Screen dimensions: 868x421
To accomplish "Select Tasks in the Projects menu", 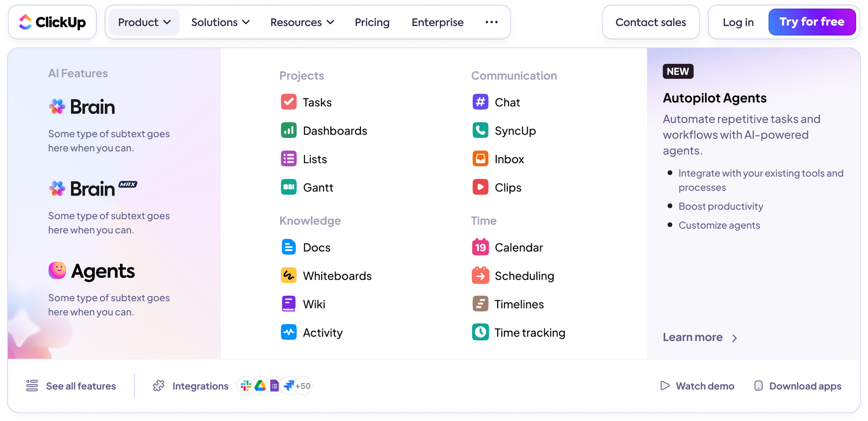I will 306,102.
